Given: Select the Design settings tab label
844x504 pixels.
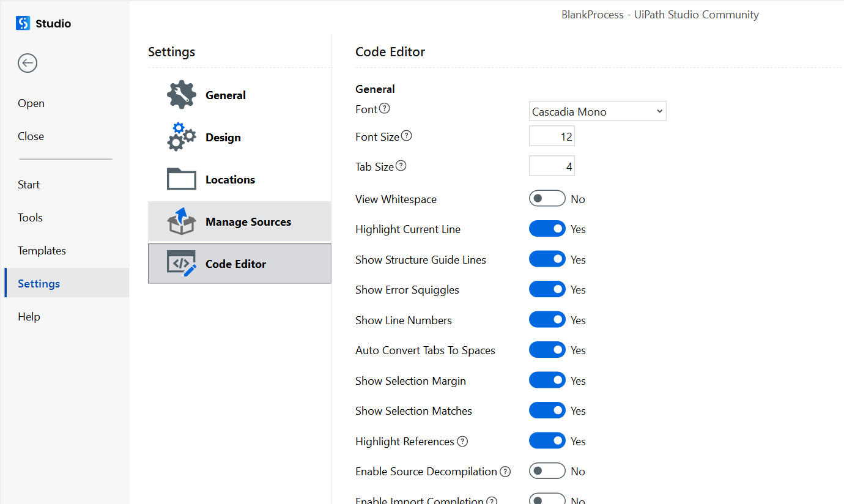Looking at the screenshot, I should 223,137.
